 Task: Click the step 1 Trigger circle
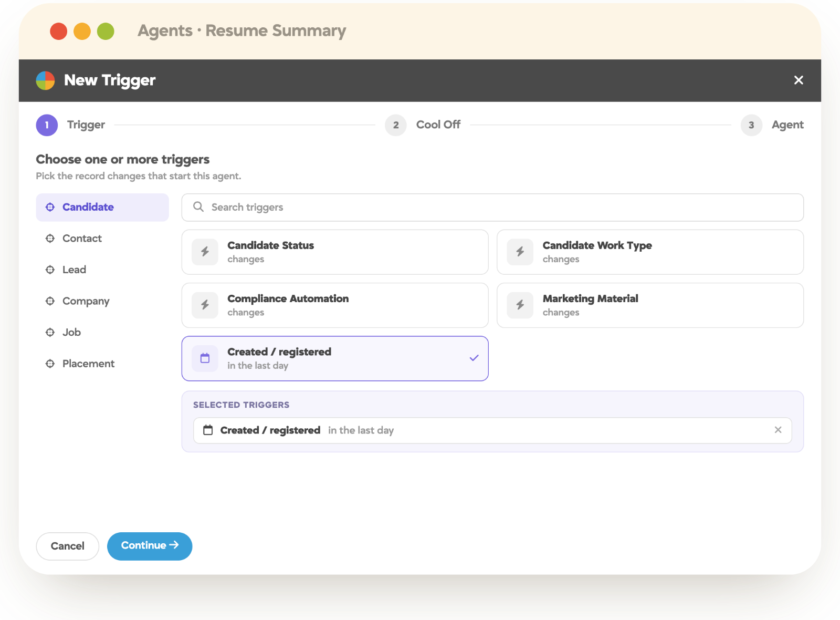pos(47,125)
